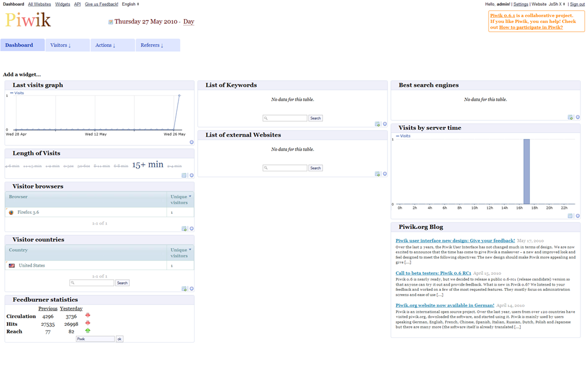588x392 pixels.
Task: Click the bar in Visits by server time
Action: tap(527, 172)
